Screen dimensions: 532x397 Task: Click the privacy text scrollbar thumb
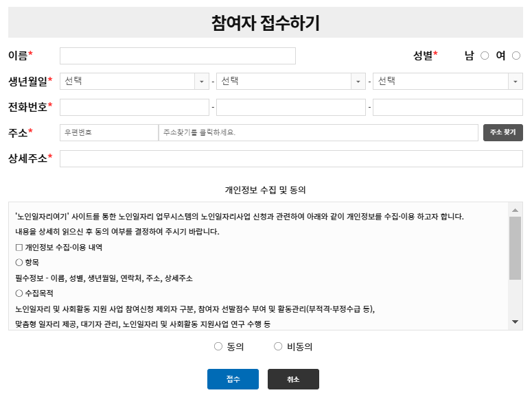coord(515,248)
